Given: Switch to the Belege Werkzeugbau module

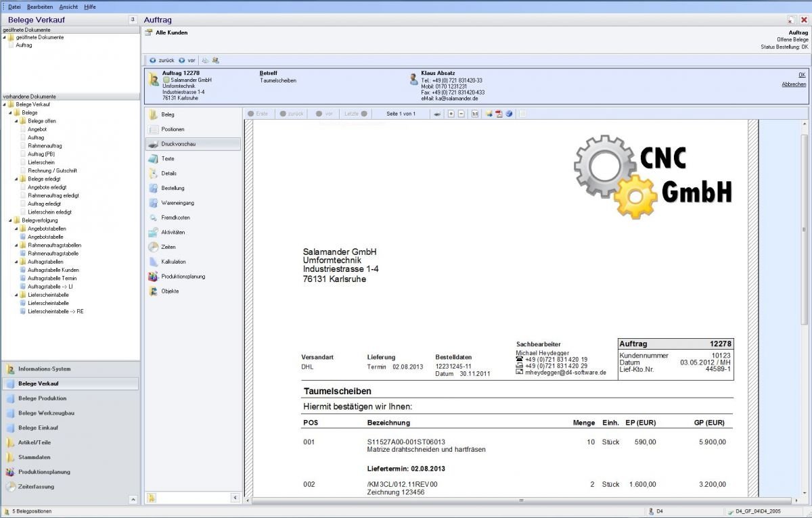Looking at the screenshot, I should click(x=70, y=413).
